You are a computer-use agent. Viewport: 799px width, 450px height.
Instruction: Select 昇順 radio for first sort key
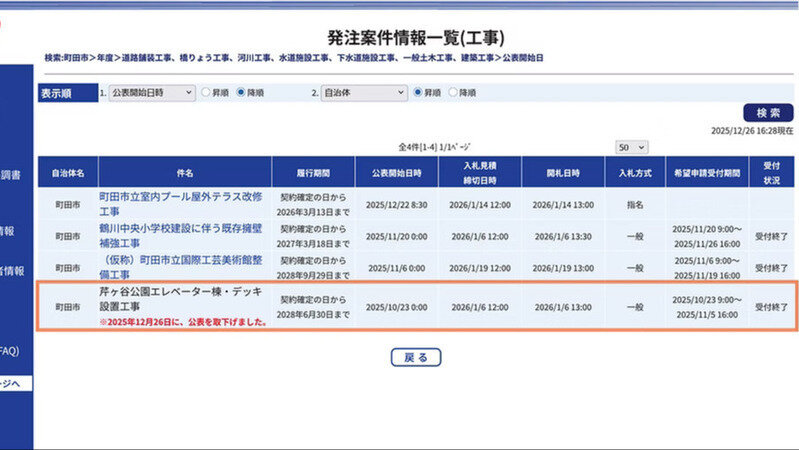[206, 92]
